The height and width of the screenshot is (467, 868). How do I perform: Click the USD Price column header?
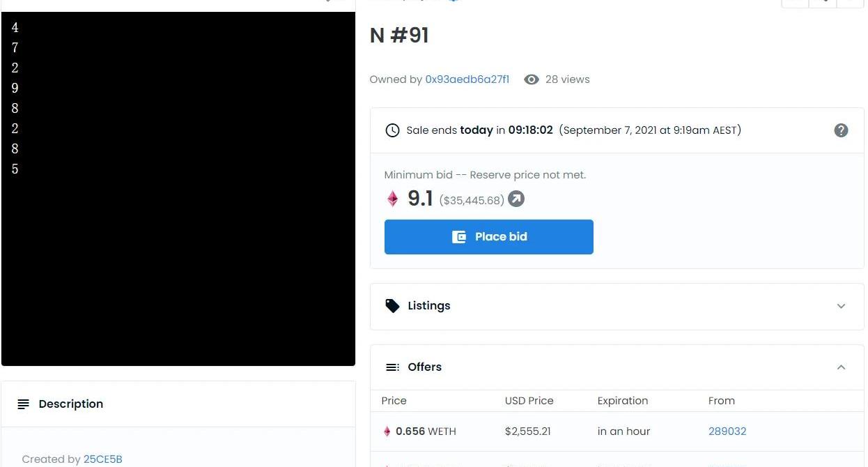pyautogui.click(x=529, y=401)
